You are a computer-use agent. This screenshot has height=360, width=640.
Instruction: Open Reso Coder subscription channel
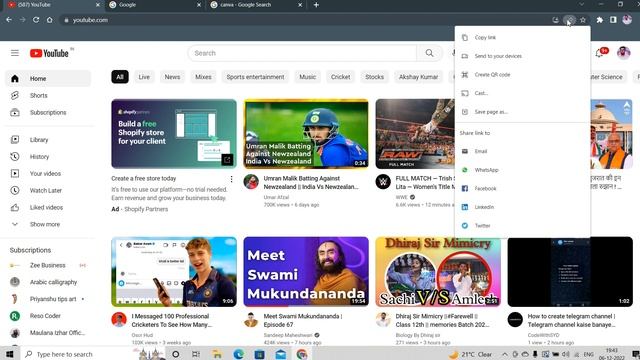pos(48,316)
